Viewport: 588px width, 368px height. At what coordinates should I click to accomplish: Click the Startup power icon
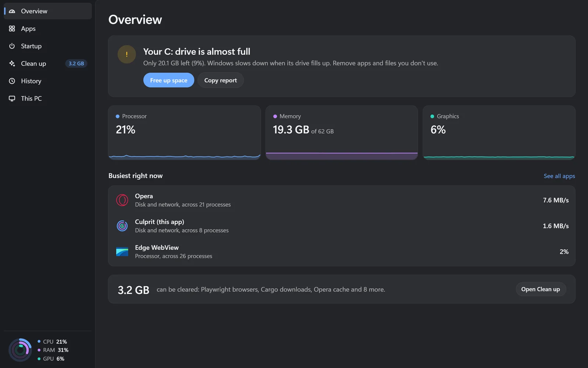pyautogui.click(x=12, y=46)
